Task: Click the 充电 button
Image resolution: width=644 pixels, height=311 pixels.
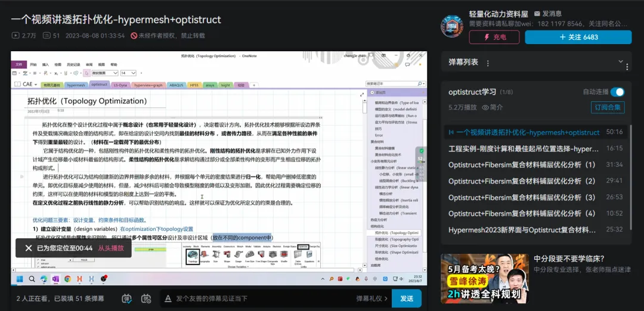Action: coord(495,37)
